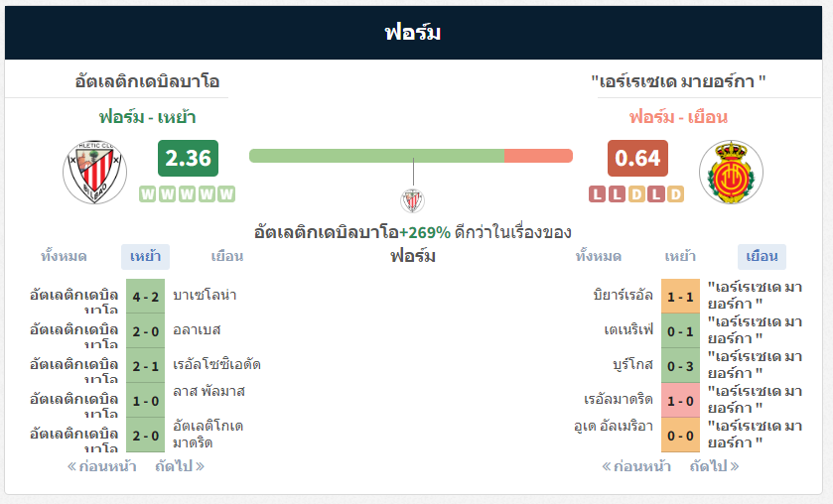This screenshot has width=833, height=504.
Task: Click last yellow D form badge
Action: 675,194
